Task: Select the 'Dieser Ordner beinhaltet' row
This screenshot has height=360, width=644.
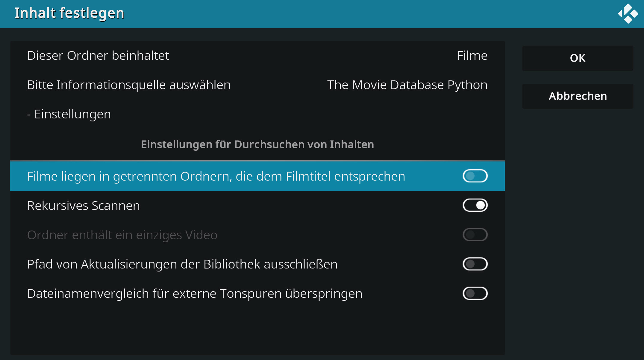Action: click(x=257, y=56)
